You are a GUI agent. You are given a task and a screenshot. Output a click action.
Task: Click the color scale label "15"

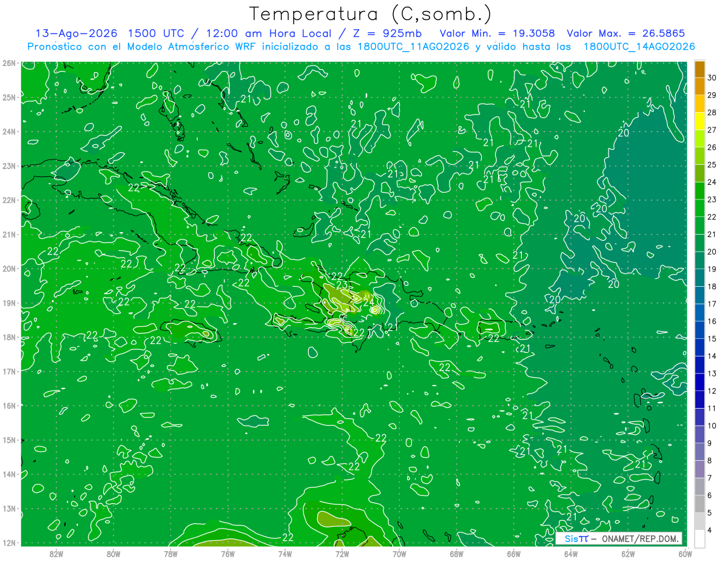tap(712, 338)
